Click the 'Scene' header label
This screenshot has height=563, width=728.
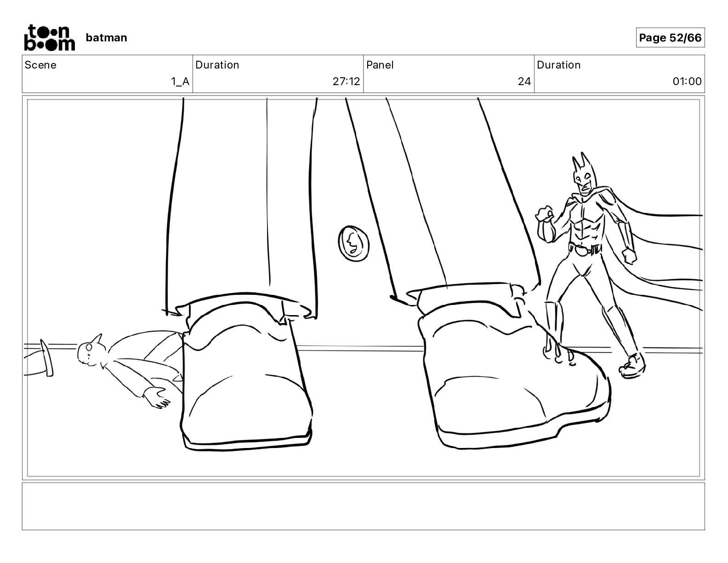click(x=40, y=65)
